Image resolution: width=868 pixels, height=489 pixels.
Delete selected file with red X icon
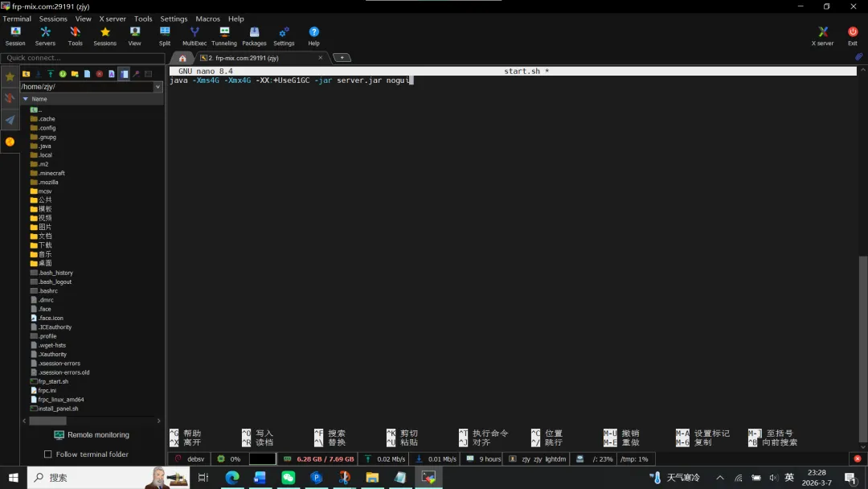click(100, 74)
